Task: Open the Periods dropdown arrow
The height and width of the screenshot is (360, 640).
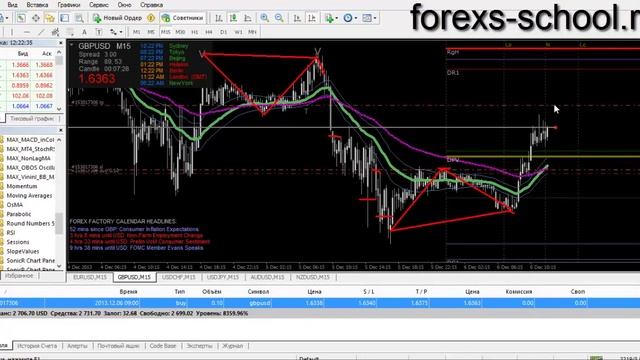Action: pos(356,18)
